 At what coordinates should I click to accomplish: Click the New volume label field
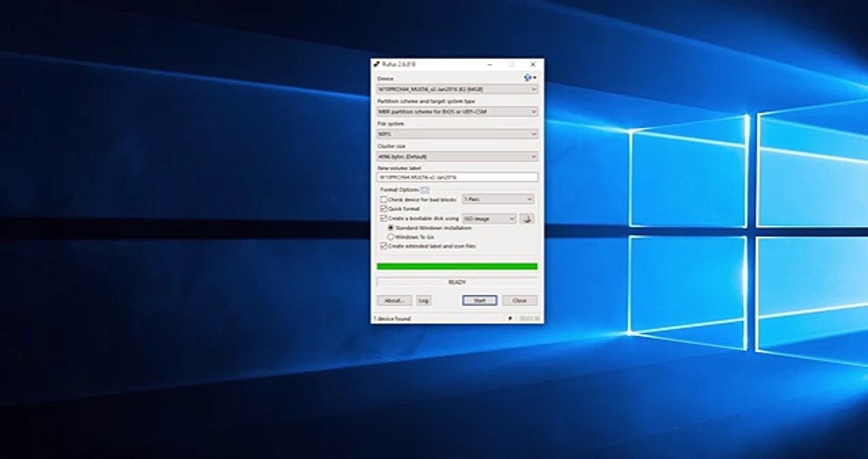(x=457, y=177)
